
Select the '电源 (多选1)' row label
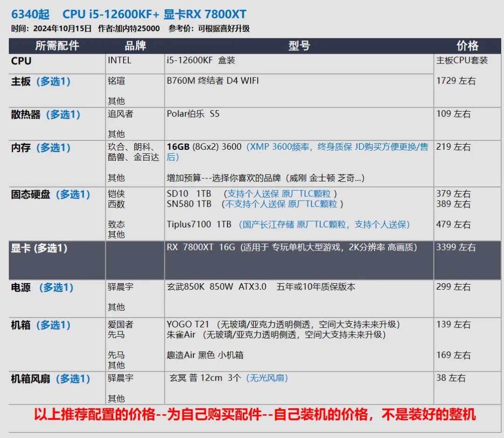[x=42, y=287]
